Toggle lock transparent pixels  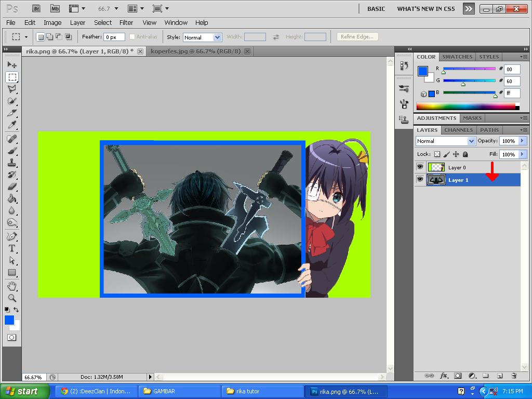(437, 154)
